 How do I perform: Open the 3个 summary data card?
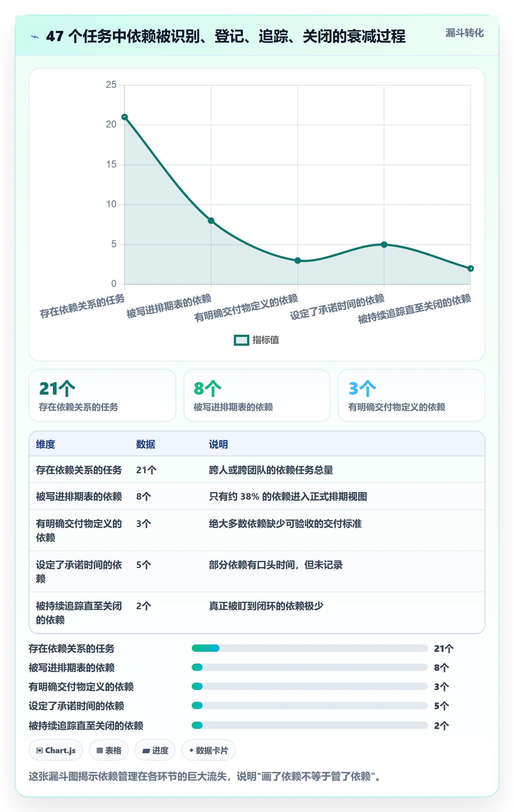pyautogui.click(x=412, y=395)
